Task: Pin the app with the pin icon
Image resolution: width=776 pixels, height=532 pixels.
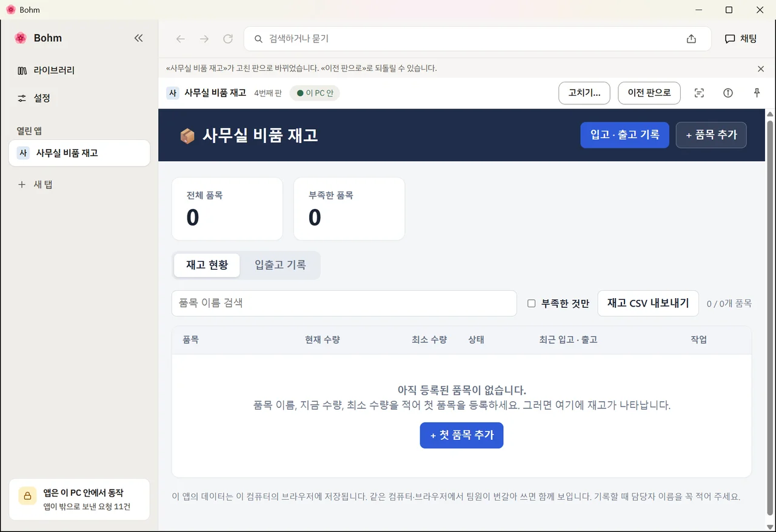Action: [x=757, y=93]
